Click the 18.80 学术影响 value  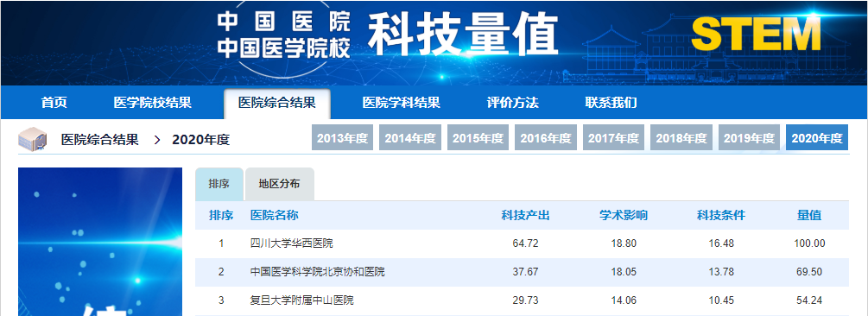[624, 243]
